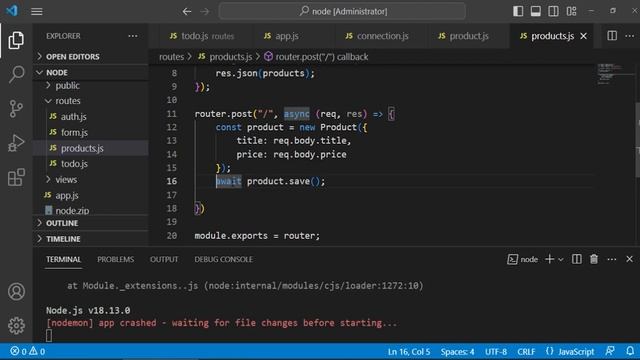Select node.zip in the explorer
This screenshot has width=640, height=360.
click(91, 210)
